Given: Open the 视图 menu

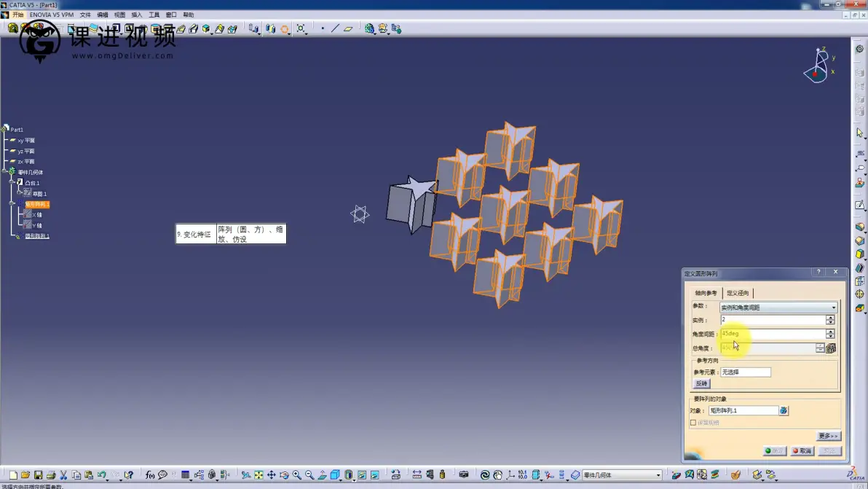Looking at the screenshot, I should point(119,15).
